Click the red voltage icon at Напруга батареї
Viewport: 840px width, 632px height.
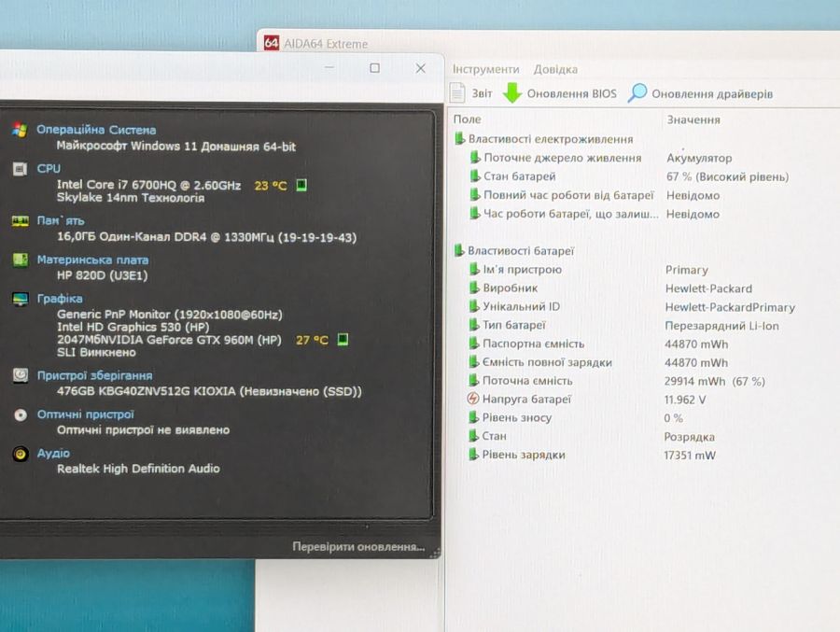(473, 399)
